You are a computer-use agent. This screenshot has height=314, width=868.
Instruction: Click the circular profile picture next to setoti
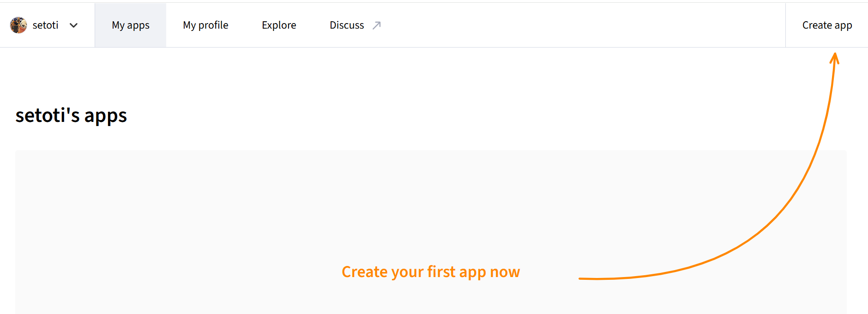[18, 24]
